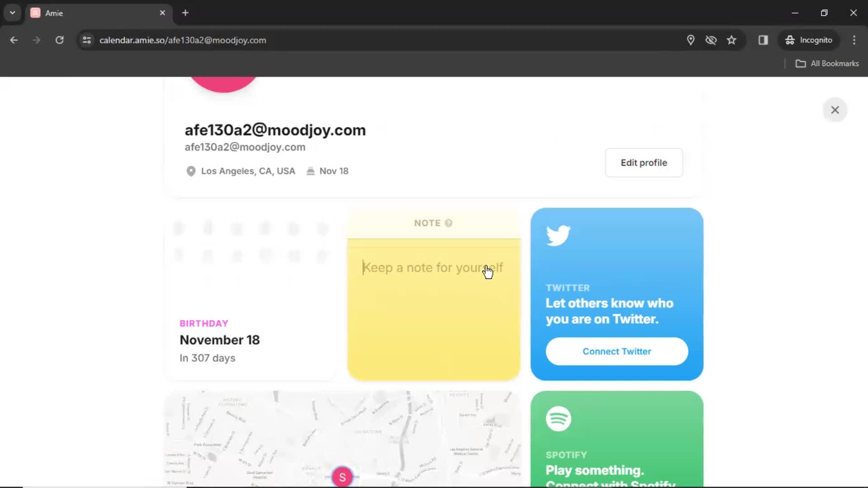Click Edit profile button
Image resolution: width=868 pixels, height=488 pixels.
[644, 163]
